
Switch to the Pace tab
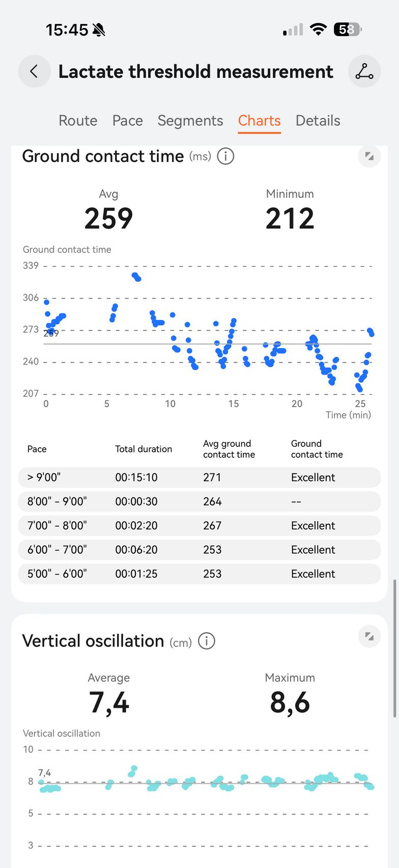127,121
